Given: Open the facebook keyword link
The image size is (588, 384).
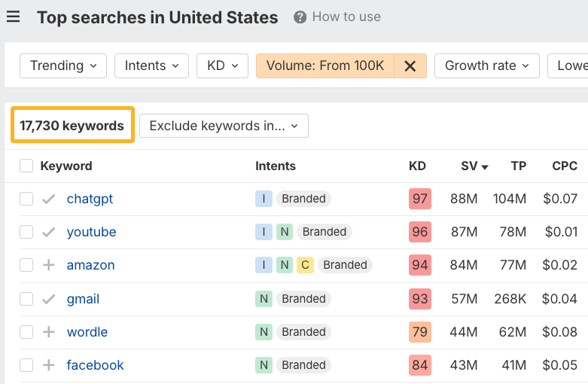Looking at the screenshot, I should pyautogui.click(x=96, y=365).
